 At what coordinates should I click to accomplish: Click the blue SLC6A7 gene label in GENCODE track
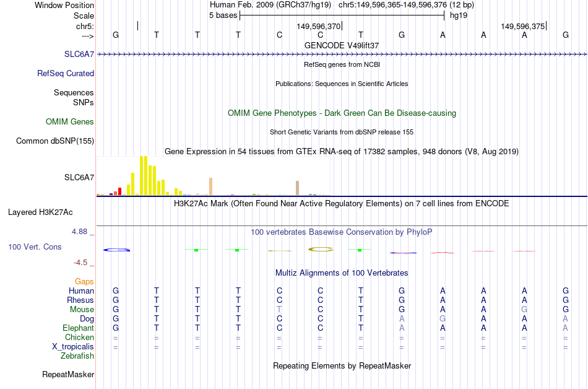click(79, 54)
